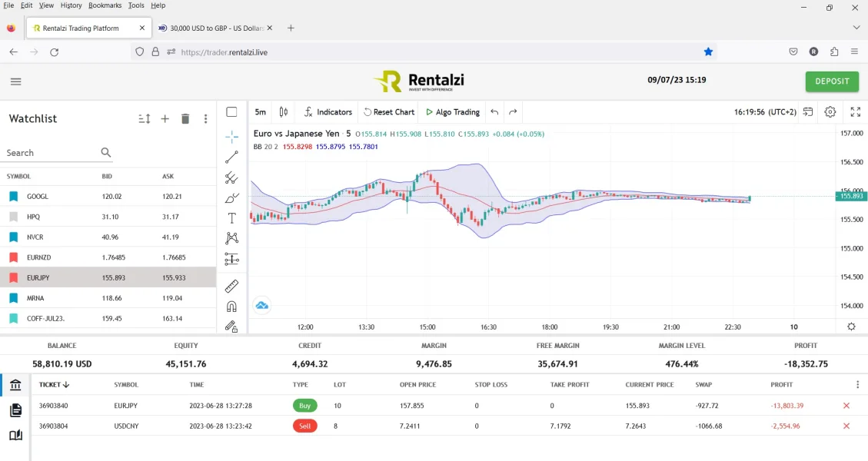Click the green DEPOSIT button
868x461 pixels.
click(x=832, y=81)
